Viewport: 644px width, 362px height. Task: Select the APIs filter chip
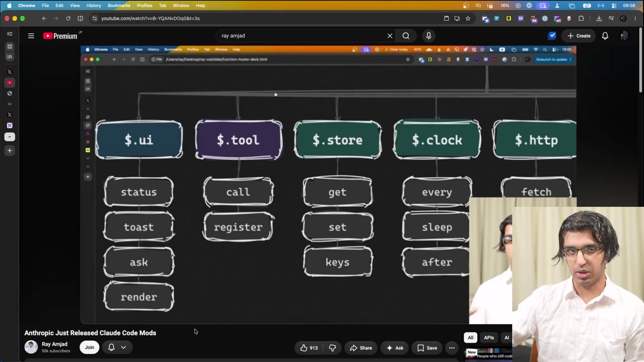(489, 337)
